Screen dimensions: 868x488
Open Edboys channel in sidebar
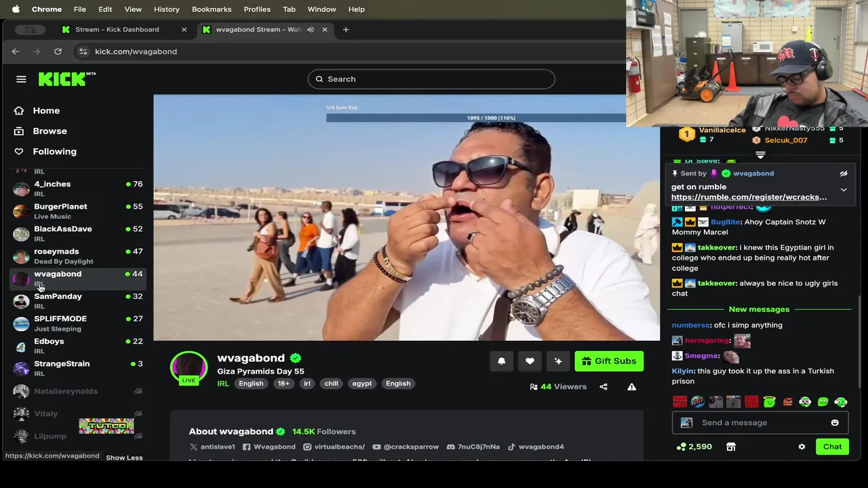tap(78, 346)
